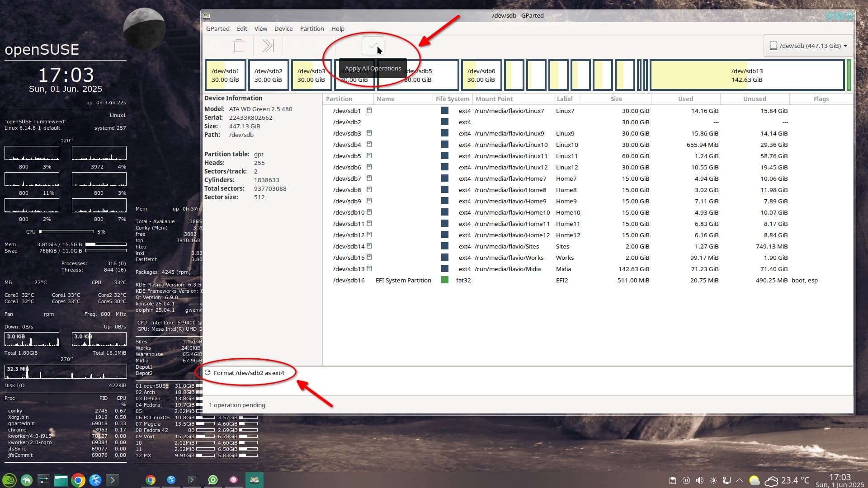Select the /dev/sdb3 block in the disk map
This screenshot has height=488, width=868.
click(311, 75)
